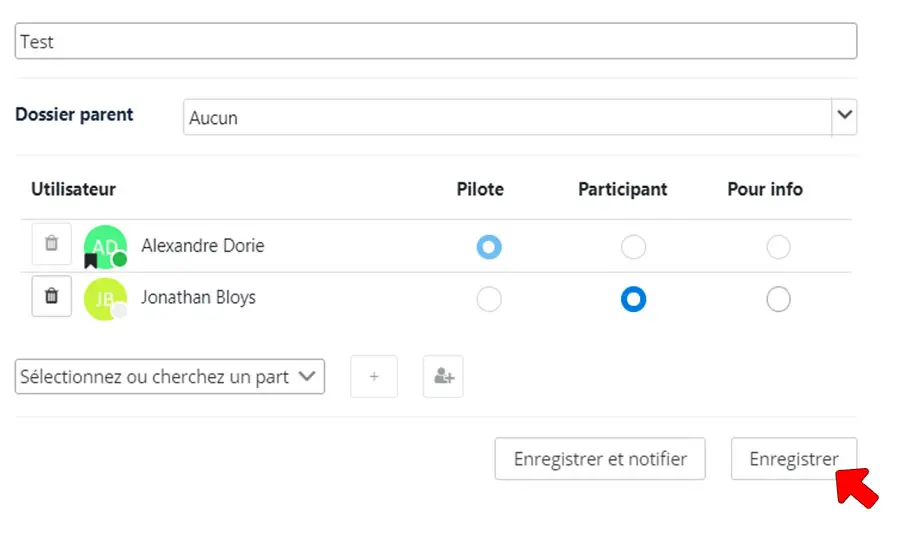The height and width of the screenshot is (557, 900).
Task: Set Jonathan Bloys as Pilote
Action: tap(489, 299)
